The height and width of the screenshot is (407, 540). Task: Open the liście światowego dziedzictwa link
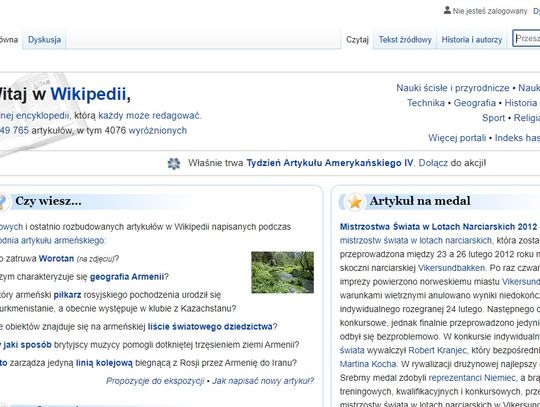pyautogui.click(x=210, y=326)
